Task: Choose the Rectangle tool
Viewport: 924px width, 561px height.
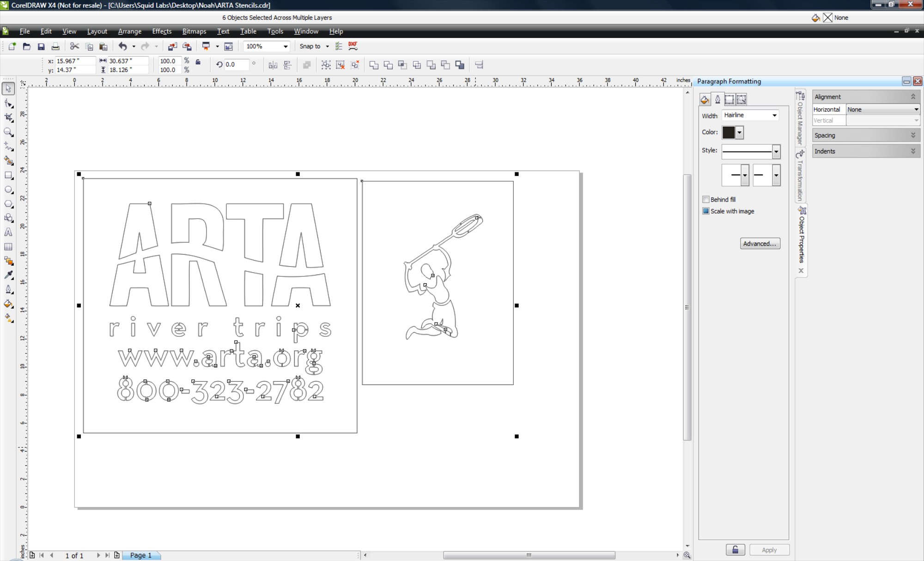Action: (x=8, y=175)
